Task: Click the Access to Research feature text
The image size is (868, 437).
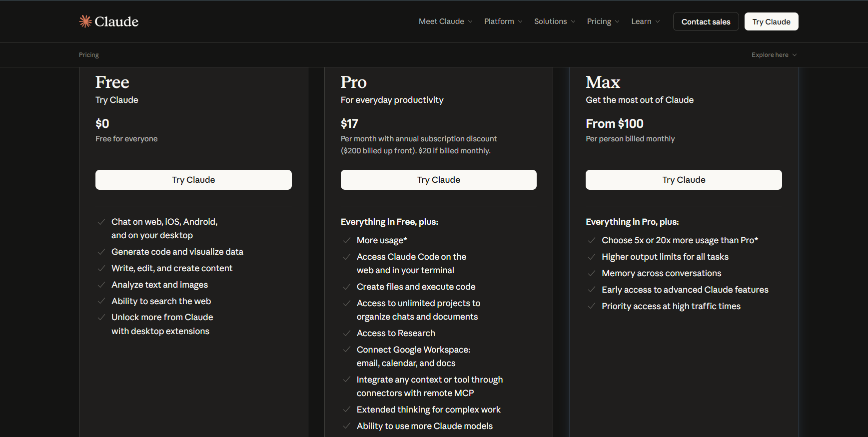Action: pos(396,333)
